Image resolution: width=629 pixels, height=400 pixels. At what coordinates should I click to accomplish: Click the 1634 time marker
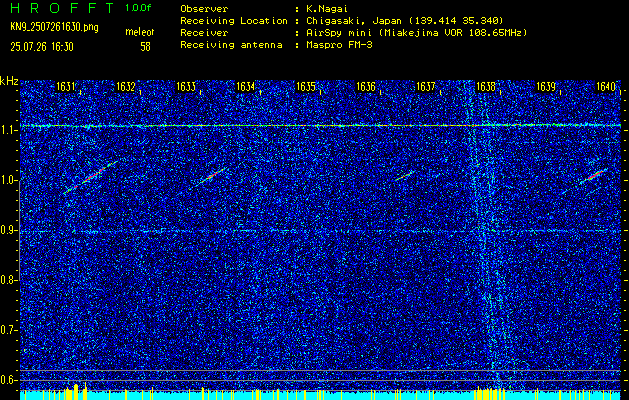(x=246, y=87)
